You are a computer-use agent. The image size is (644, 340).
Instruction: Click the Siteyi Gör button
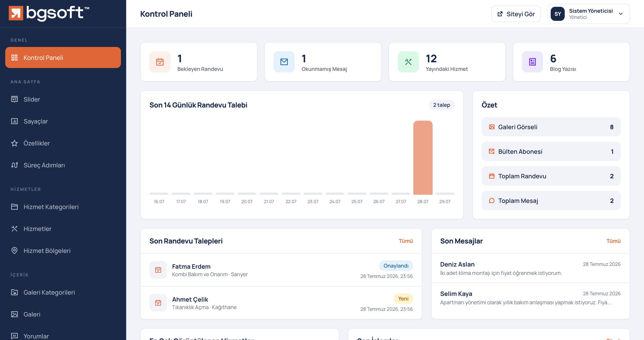516,14
